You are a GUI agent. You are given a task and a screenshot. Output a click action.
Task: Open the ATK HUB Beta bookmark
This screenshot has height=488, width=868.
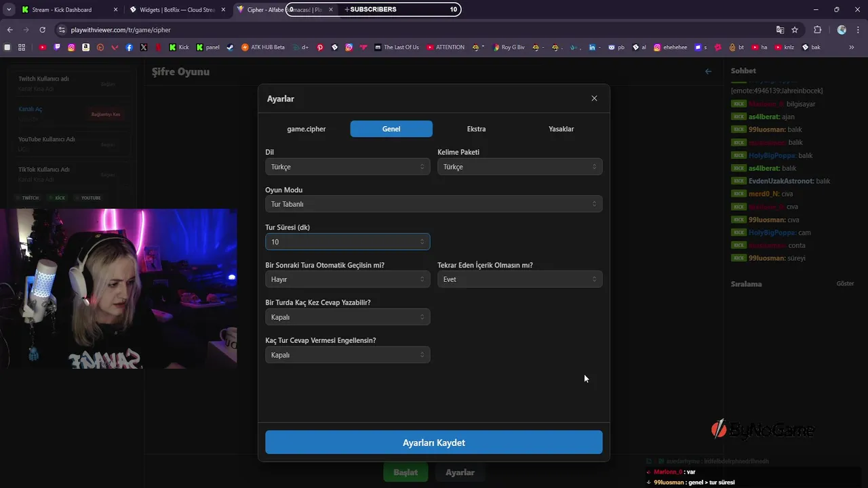point(263,47)
